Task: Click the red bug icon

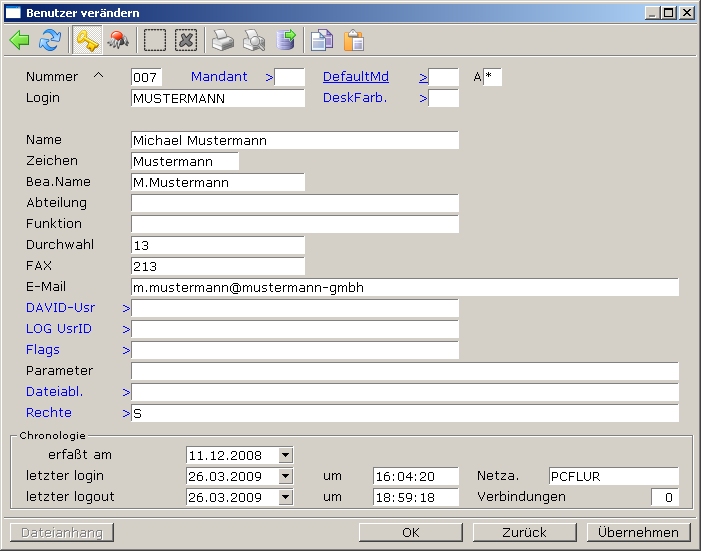Action: [118, 40]
